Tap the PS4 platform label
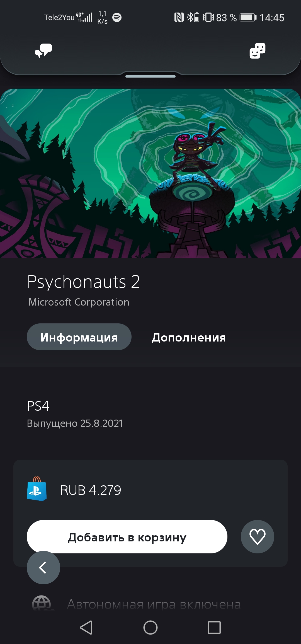The height and width of the screenshot is (644, 301). (38, 406)
